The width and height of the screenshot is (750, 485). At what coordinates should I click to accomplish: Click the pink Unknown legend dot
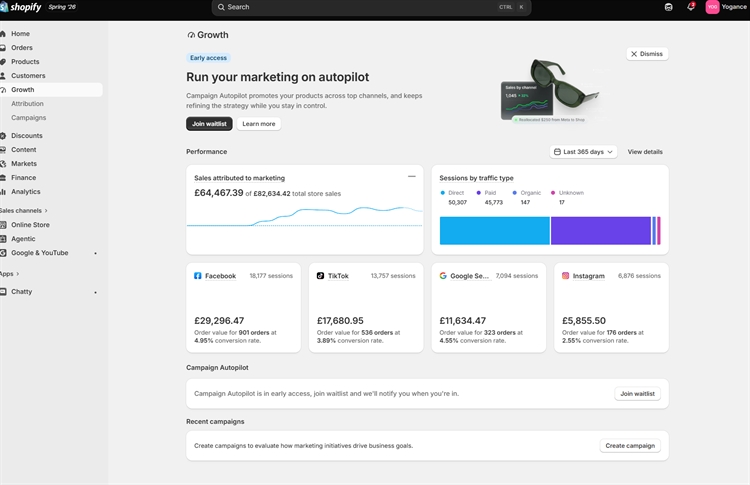553,193
